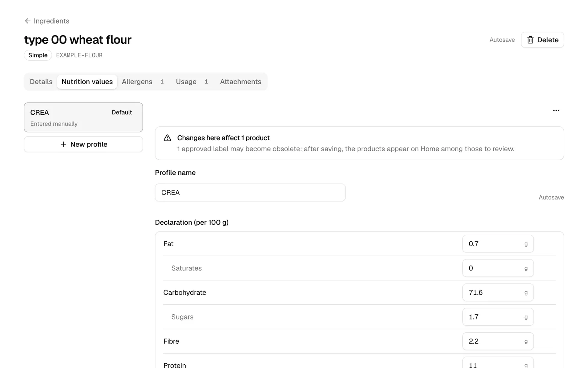Switch to the Attachments tab
This screenshot has height=368, width=588.
point(241,82)
